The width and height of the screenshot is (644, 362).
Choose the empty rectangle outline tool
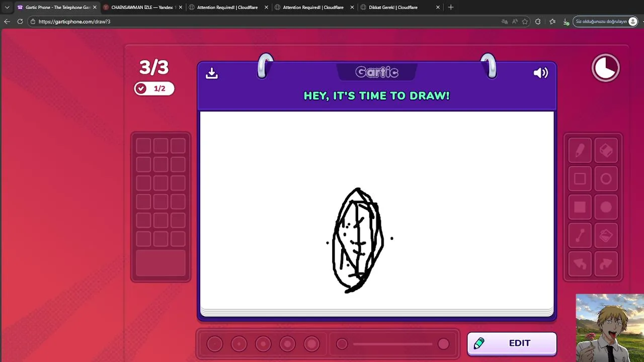(x=580, y=179)
